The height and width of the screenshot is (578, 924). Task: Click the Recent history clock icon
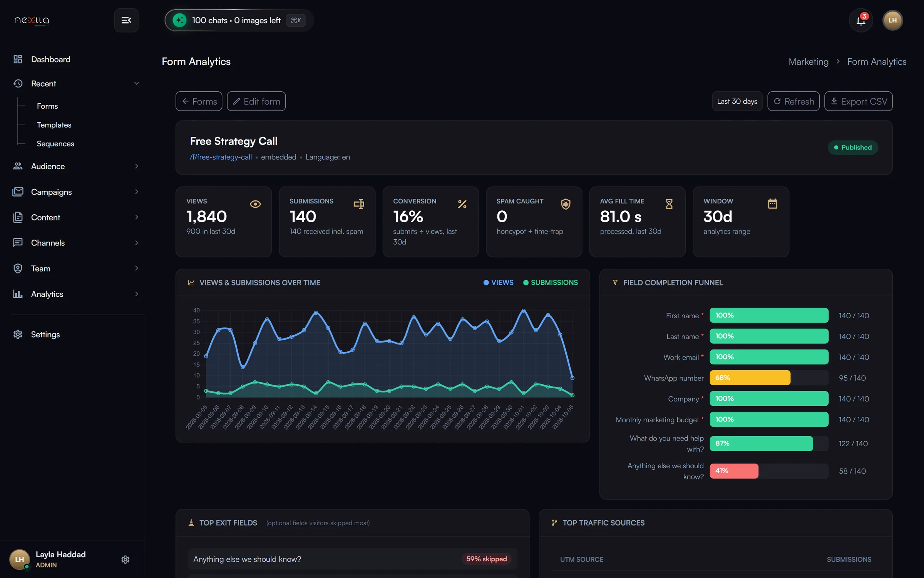tap(18, 83)
